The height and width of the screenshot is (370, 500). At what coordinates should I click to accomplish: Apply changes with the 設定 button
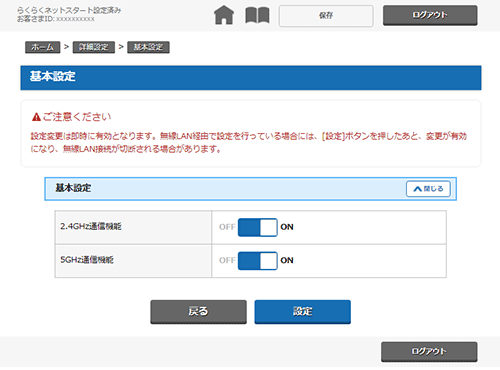tap(303, 312)
